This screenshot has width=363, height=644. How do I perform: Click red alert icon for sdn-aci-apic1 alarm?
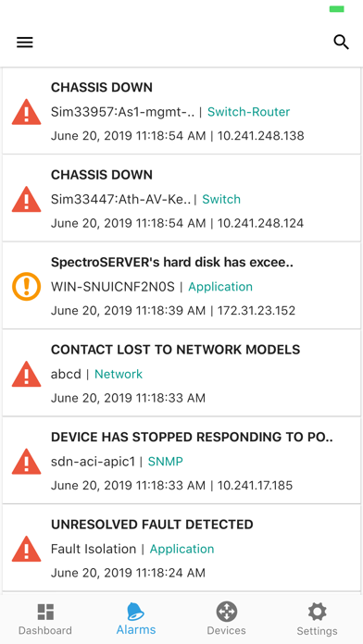26,462
